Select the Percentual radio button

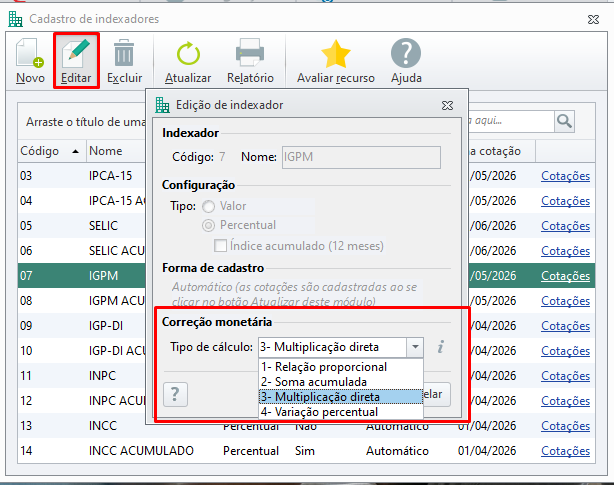coord(208,225)
